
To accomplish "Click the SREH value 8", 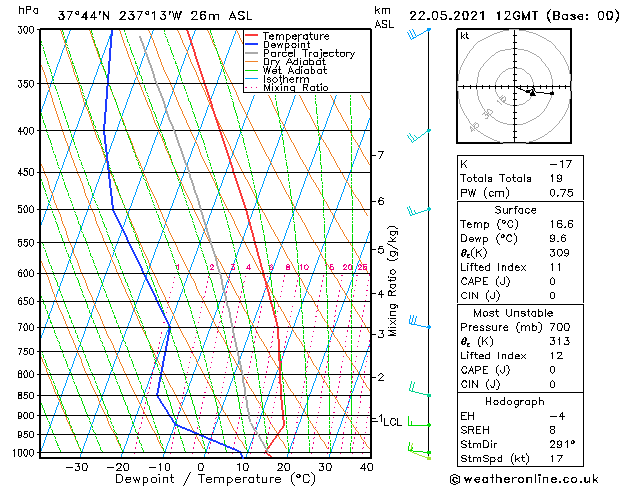I will [x=552, y=430].
